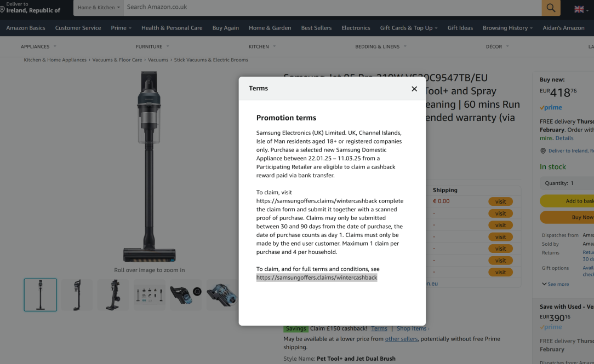Select first thumbnail of upright vacuum
594x364 pixels.
coord(40,295)
